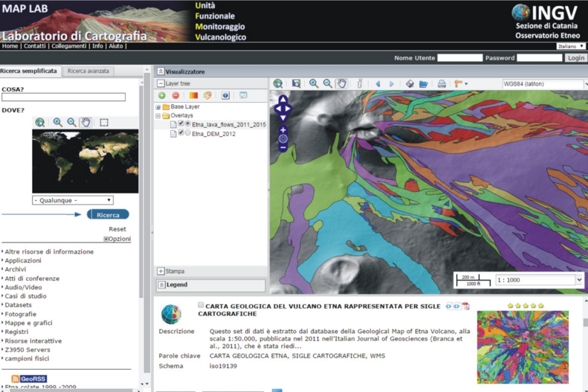Open the Collegamenti menu item
Image resolution: width=588 pixels, height=392 pixels.
68,46
